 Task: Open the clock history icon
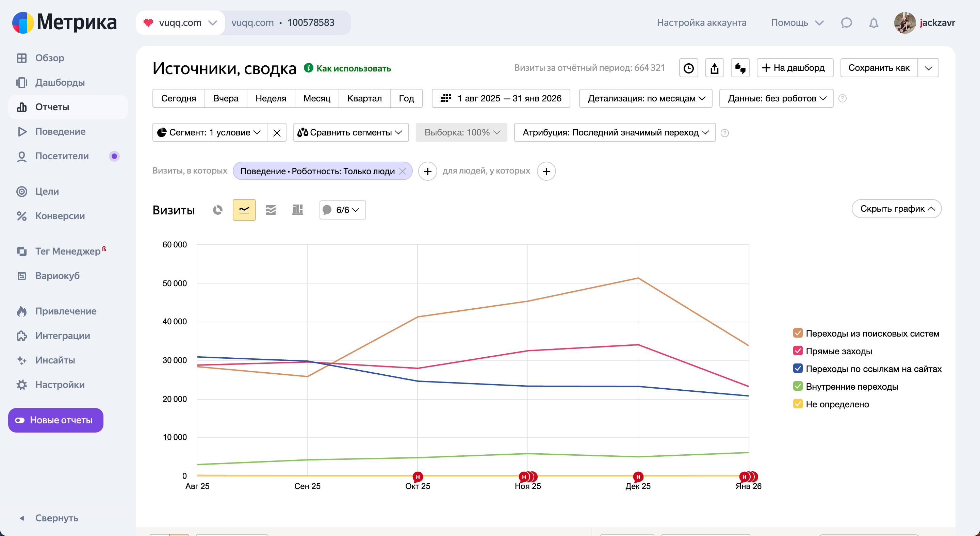pyautogui.click(x=688, y=68)
